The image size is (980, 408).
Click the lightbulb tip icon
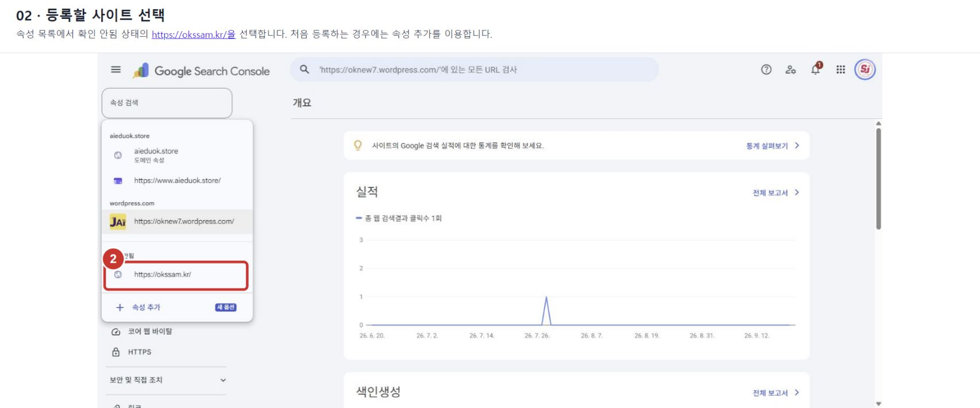pos(358,145)
